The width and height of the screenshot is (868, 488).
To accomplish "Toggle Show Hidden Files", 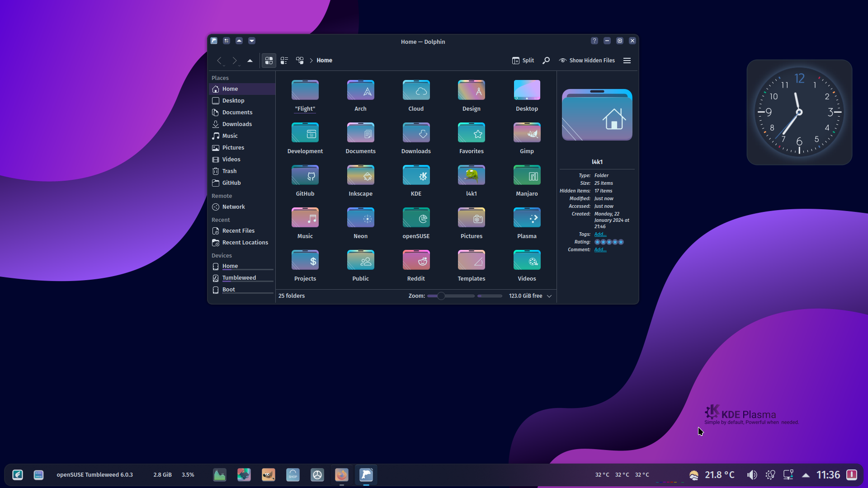I will pyautogui.click(x=587, y=61).
